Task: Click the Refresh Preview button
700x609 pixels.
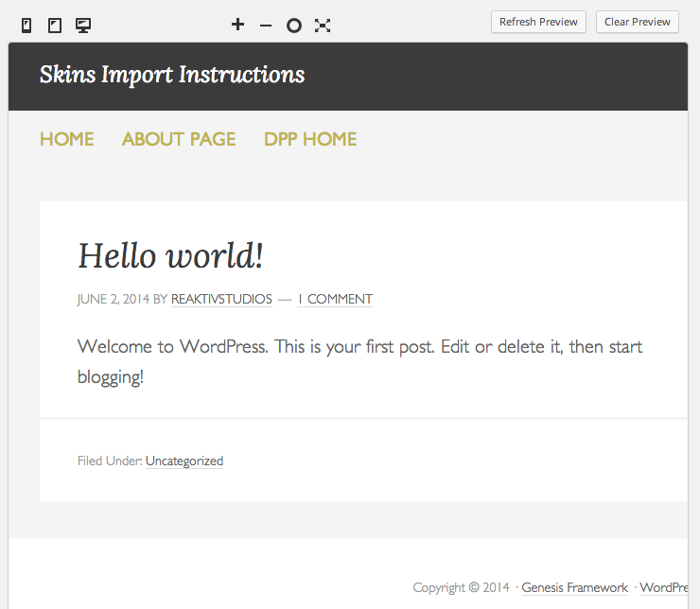Action: 538,22
